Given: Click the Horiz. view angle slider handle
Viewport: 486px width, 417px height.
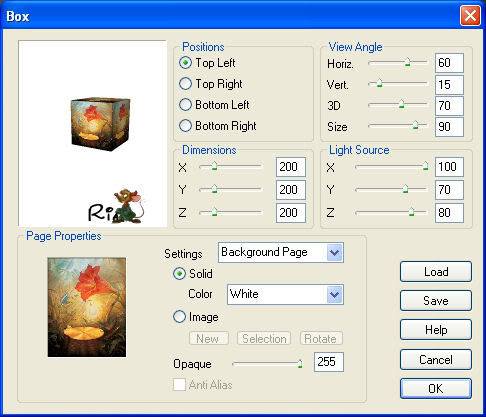Looking at the screenshot, I should 407,62.
